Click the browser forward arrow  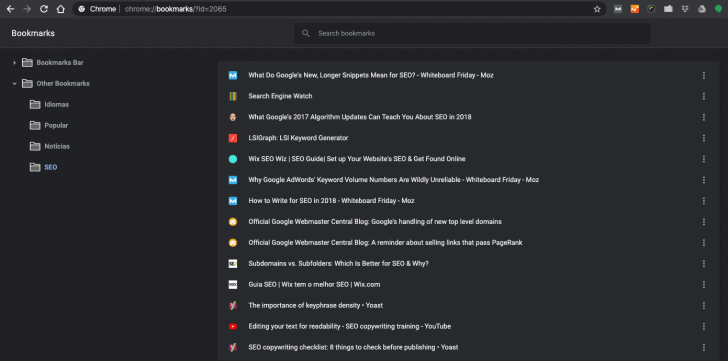27,9
